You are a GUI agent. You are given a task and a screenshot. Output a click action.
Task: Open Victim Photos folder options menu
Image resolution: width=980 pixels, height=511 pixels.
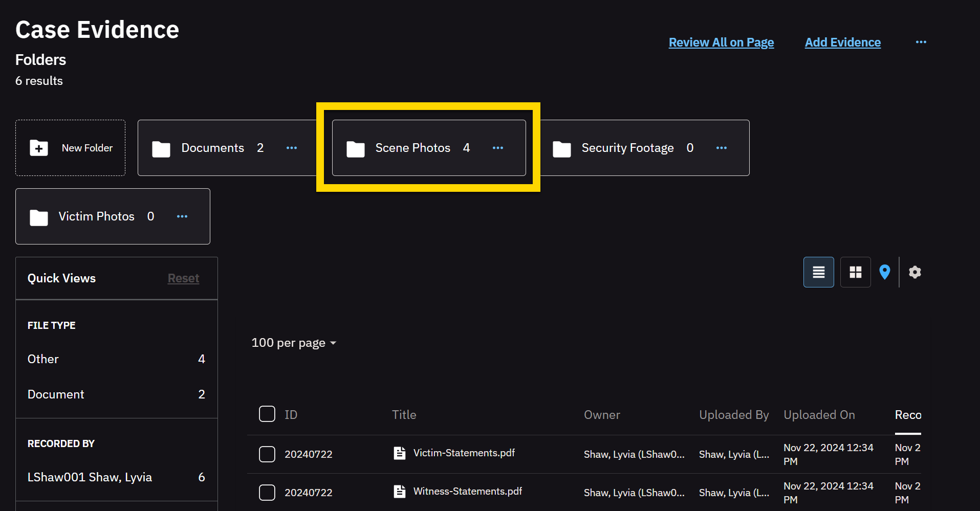182,216
